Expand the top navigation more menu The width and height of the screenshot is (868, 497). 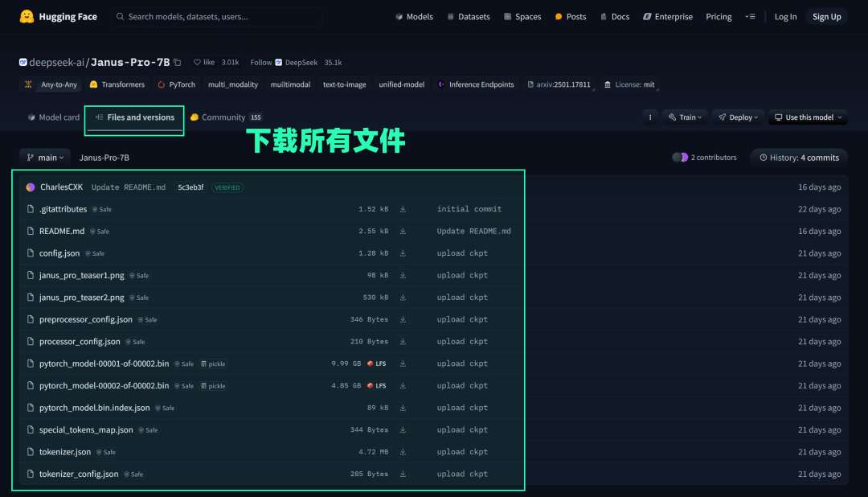tap(750, 17)
